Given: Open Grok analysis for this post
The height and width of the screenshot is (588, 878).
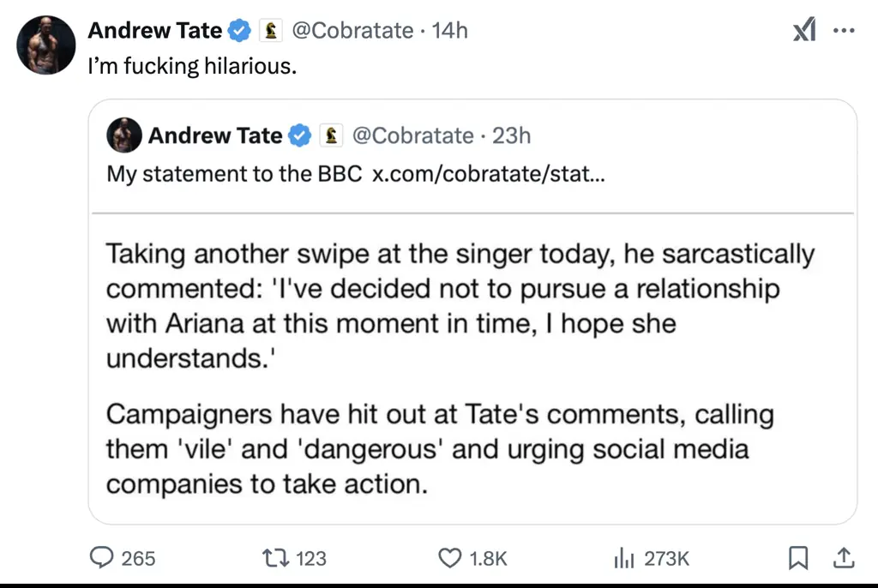Looking at the screenshot, I should tap(804, 29).
